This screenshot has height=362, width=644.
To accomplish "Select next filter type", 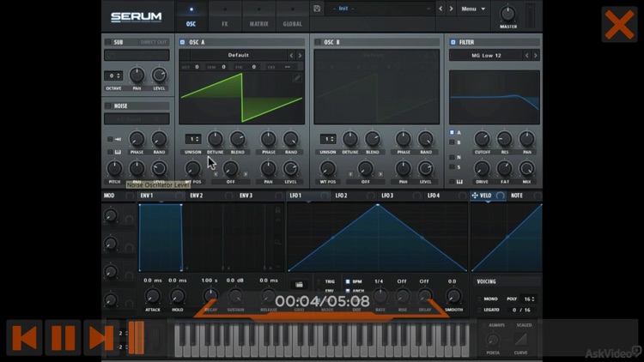I will coord(536,56).
